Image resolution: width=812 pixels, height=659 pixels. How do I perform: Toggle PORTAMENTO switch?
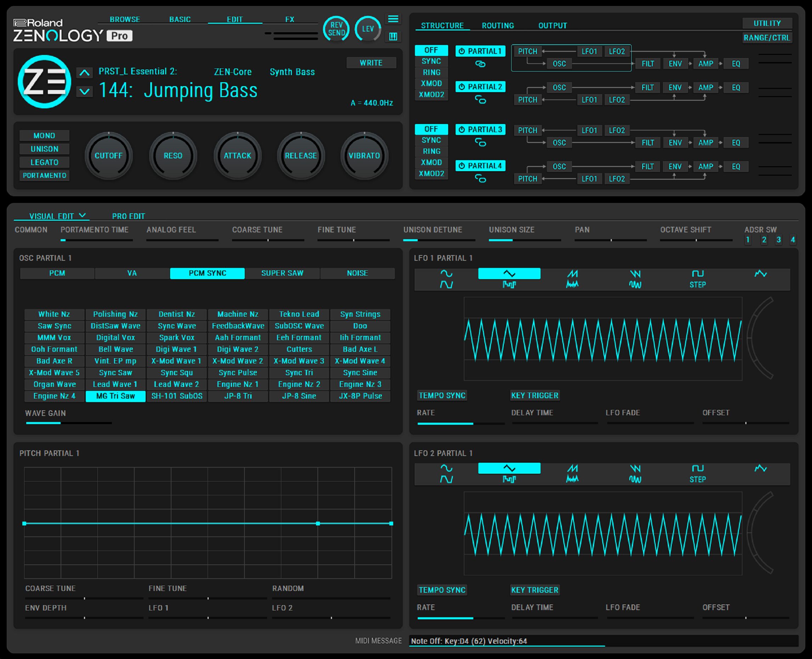tap(44, 175)
